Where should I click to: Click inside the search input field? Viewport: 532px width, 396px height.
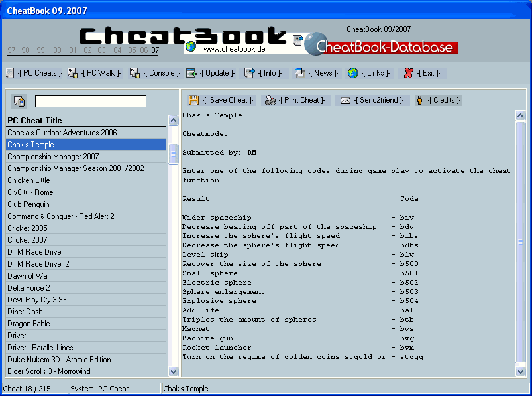pyautogui.click(x=91, y=100)
